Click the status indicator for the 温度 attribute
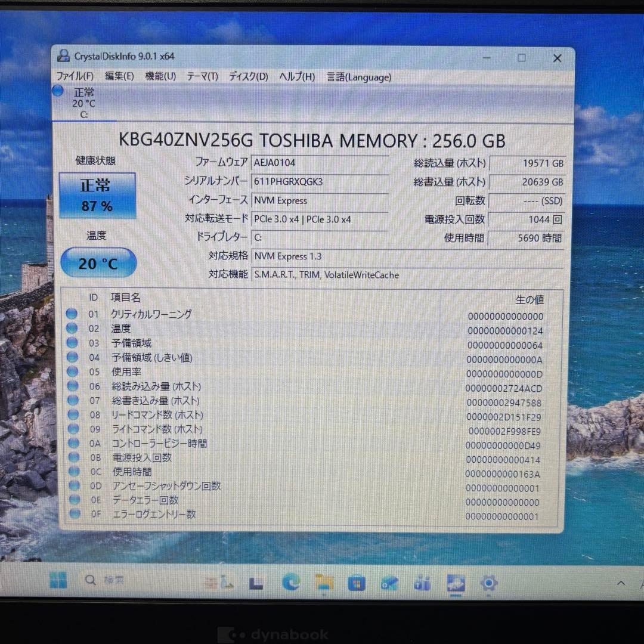The height and width of the screenshot is (644, 644). 72,329
